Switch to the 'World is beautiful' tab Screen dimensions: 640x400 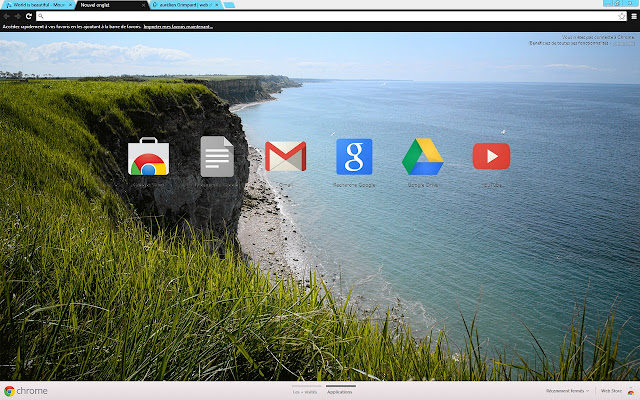pos(36,5)
